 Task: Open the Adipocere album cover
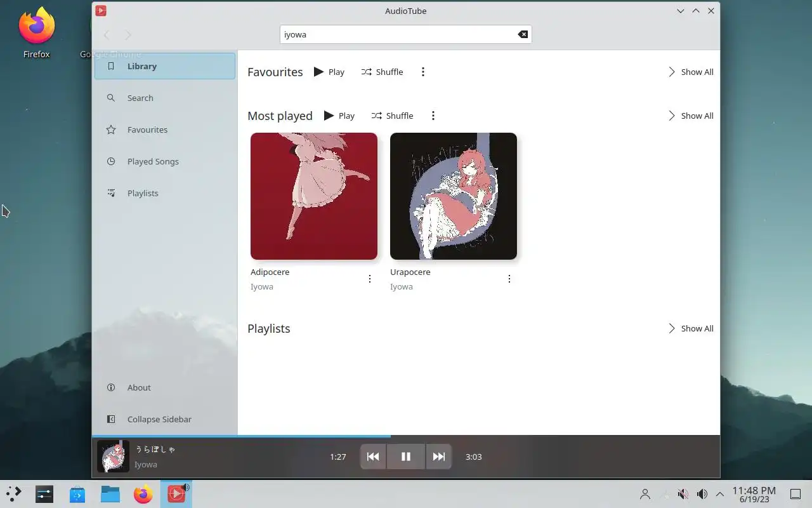tap(314, 196)
